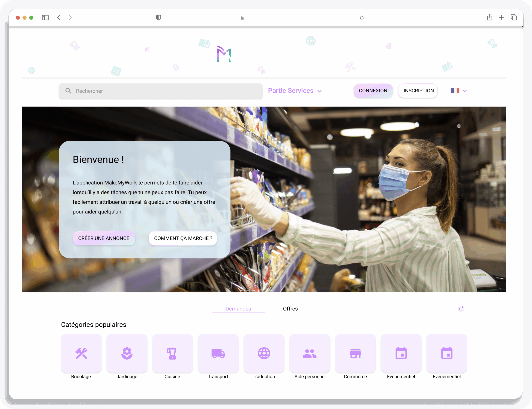Click the Traduction label text
This screenshot has width=532, height=409.
tap(264, 377)
